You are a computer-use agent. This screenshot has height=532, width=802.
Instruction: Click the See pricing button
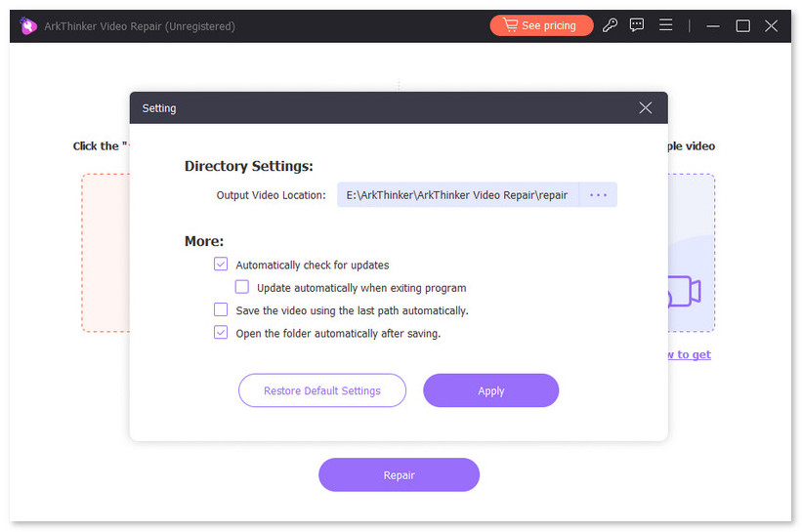pyautogui.click(x=541, y=25)
